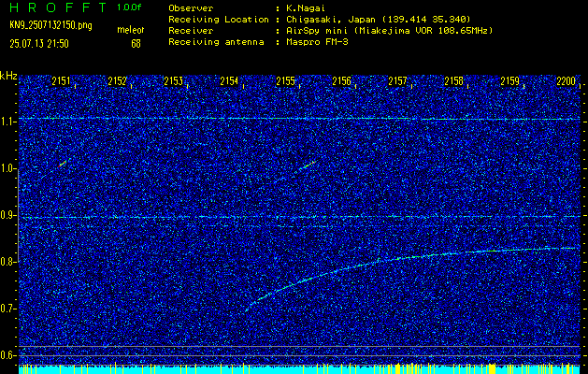588x374 pixels.
Task: Click the meteor count value 68
Action: (136, 44)
